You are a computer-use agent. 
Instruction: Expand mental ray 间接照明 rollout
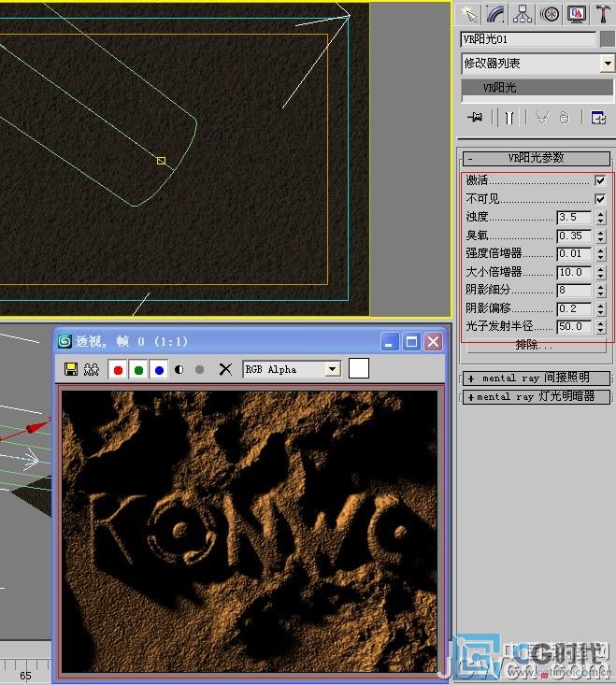point(537,378)
